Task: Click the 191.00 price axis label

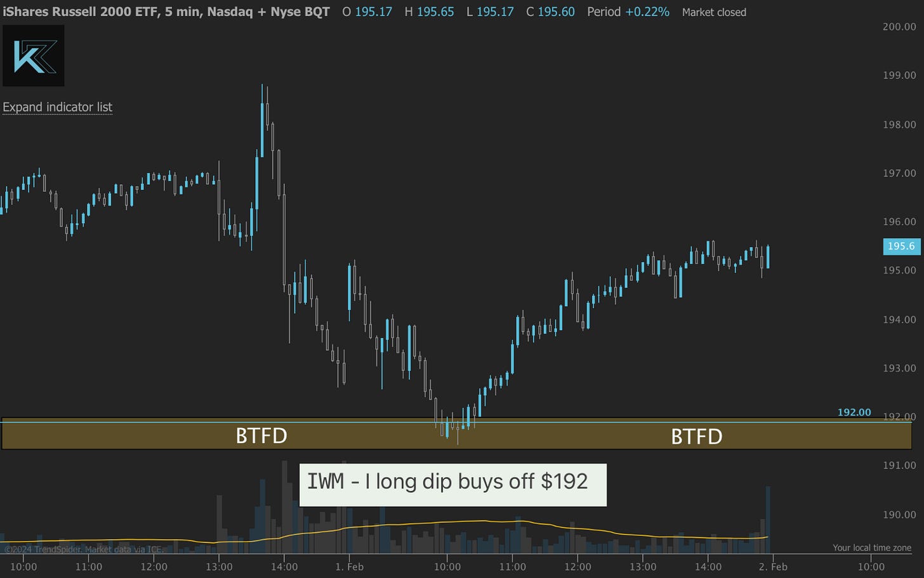Action: pos(899,466)
